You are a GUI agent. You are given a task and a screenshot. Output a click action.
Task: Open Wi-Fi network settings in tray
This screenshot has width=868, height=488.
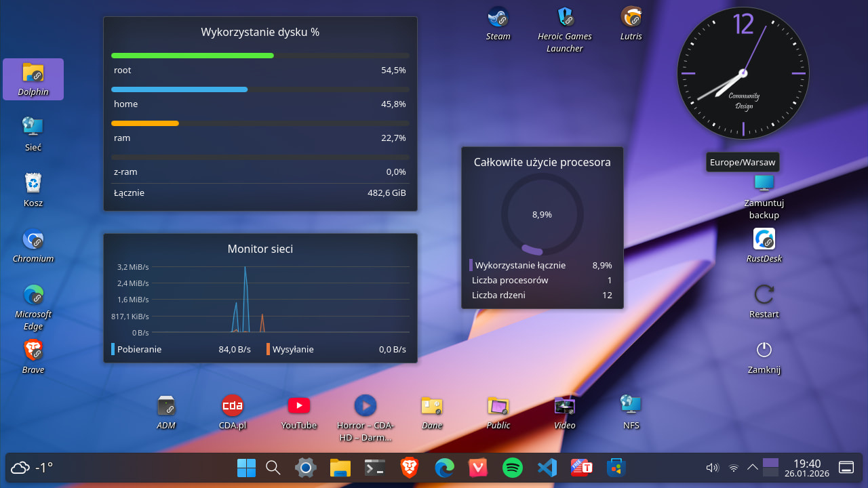733,467
